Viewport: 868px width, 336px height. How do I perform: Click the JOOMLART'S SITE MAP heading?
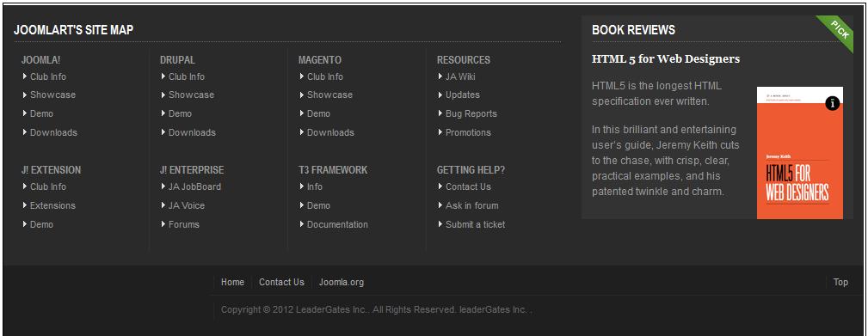73,30
